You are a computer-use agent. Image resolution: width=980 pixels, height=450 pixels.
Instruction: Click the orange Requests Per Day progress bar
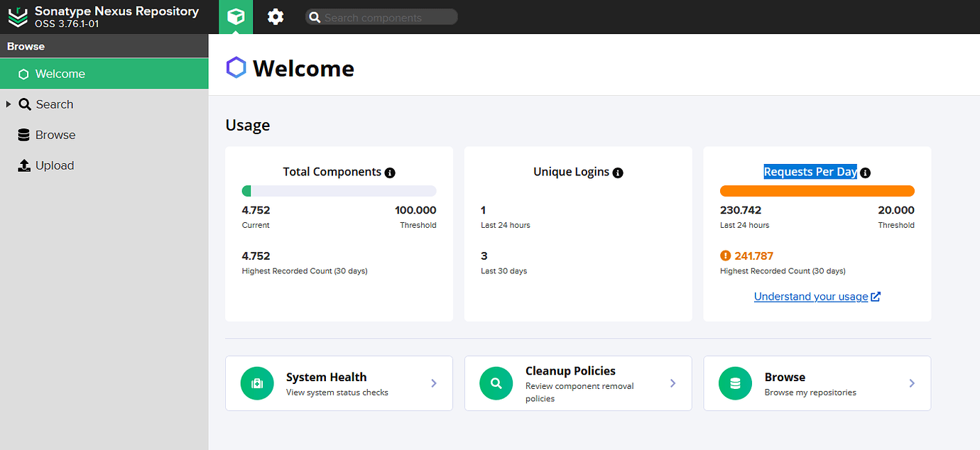pyautogui.click(x=817, y=191)
